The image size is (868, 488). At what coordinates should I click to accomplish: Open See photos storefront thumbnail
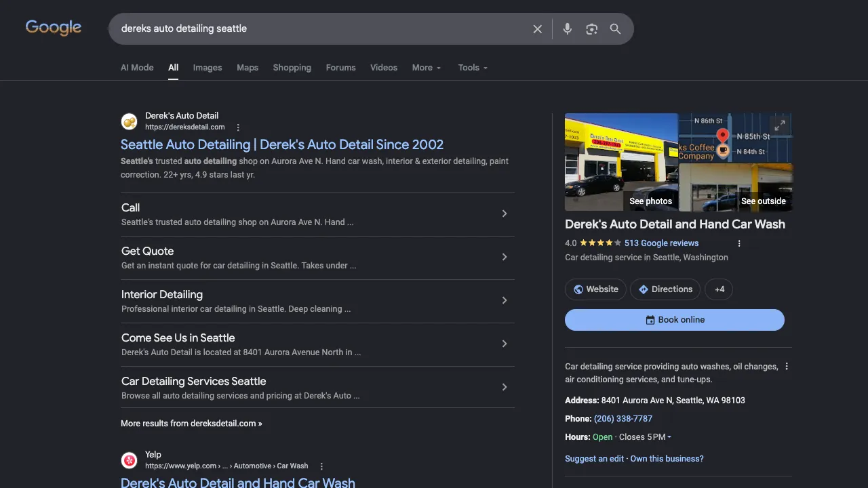click(621, 163)
